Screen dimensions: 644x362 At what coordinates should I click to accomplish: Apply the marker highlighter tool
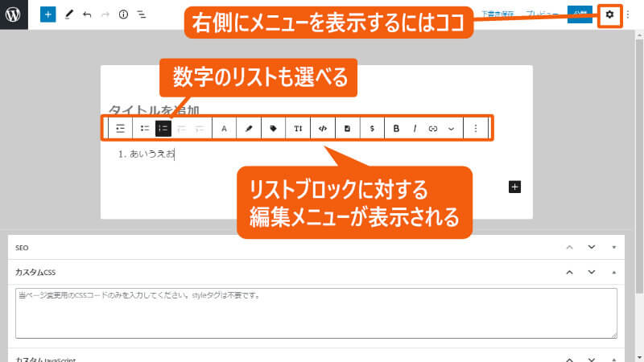[249, 129]
